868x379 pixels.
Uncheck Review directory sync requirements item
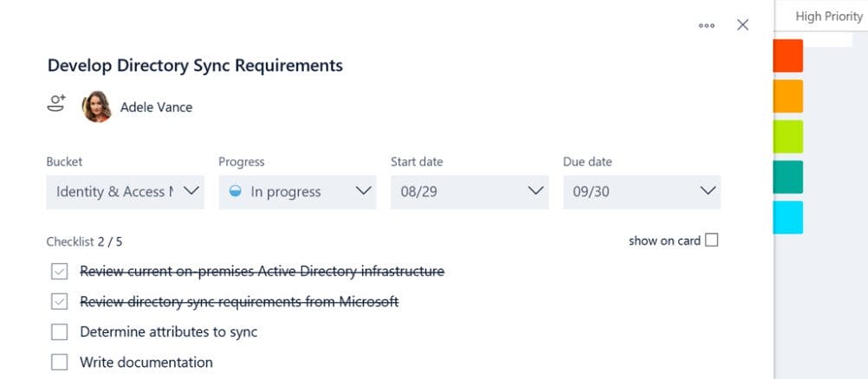click(x=59, y=302)
